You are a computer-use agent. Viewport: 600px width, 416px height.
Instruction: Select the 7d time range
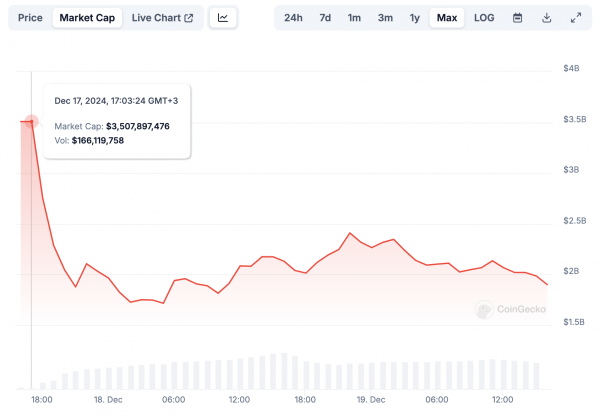click(325, 18)
